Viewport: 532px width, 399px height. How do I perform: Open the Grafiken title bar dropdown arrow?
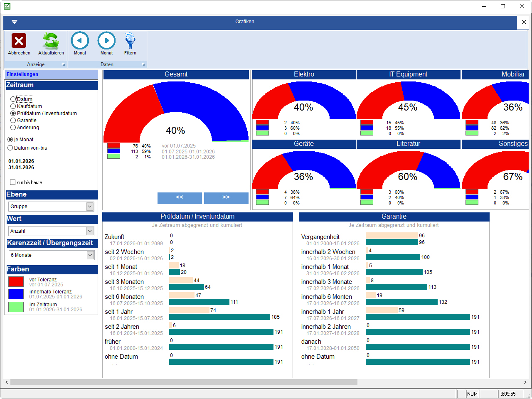[15, 22]
